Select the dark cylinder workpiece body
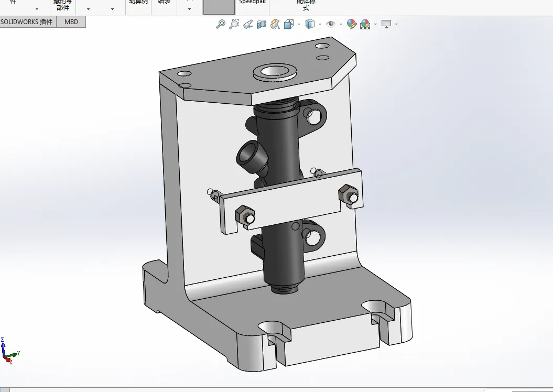Viewport: 553px width, 392px height. (x=281, y=151)
